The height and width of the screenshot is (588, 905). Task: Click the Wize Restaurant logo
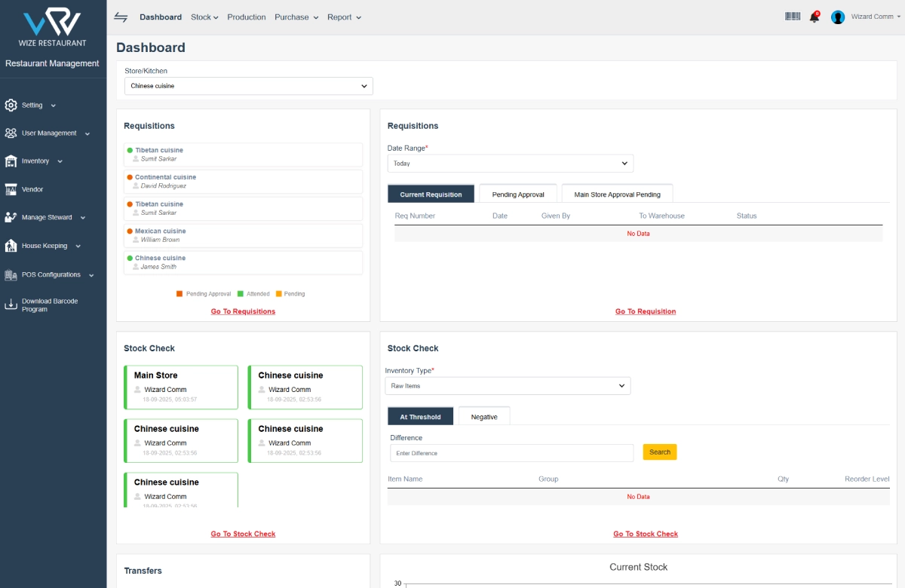(x=52, y=24)
